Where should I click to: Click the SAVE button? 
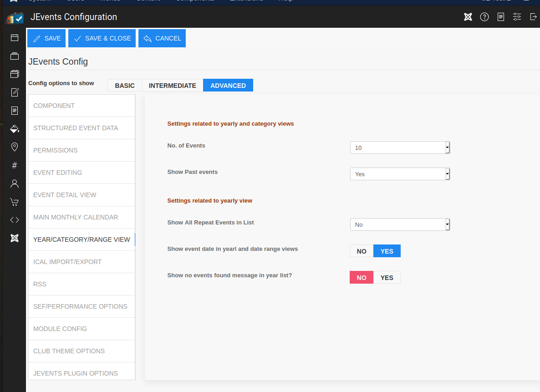[x=46, y=38]
